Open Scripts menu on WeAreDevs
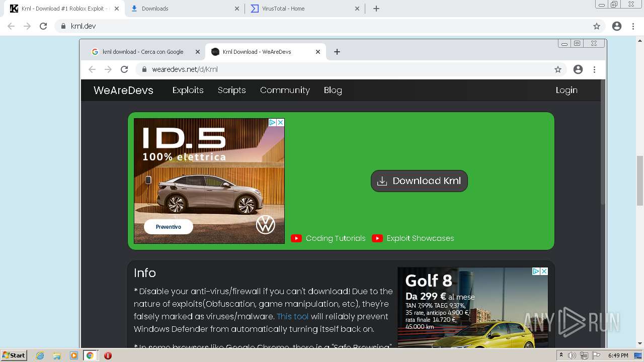 pyautogui.click(x=231, y=90)
